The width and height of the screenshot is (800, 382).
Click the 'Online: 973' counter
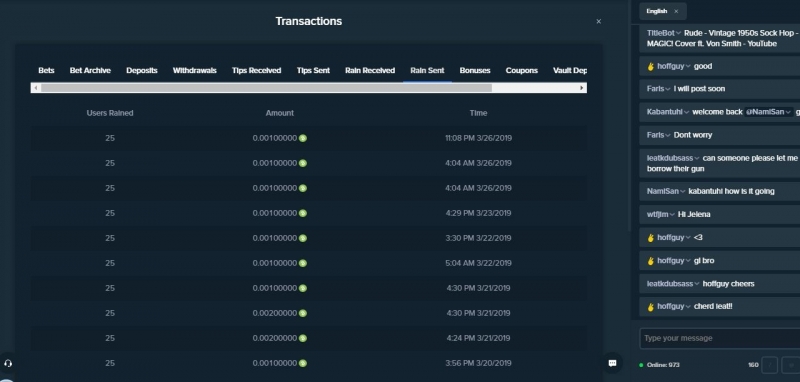pos(663,365)
